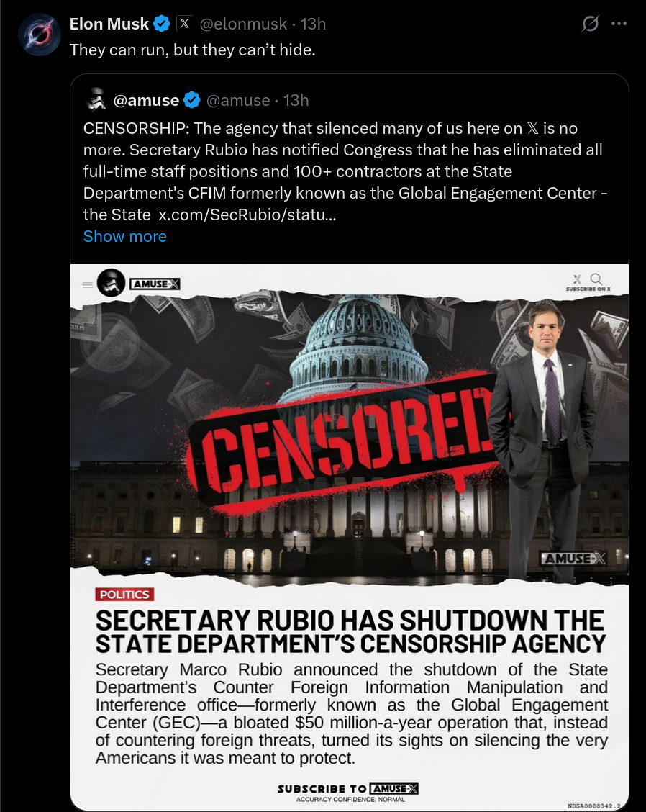This screenshot has width=646, height=812.
Task: Click hamburger menu icon in the article image
Action: 88,285
